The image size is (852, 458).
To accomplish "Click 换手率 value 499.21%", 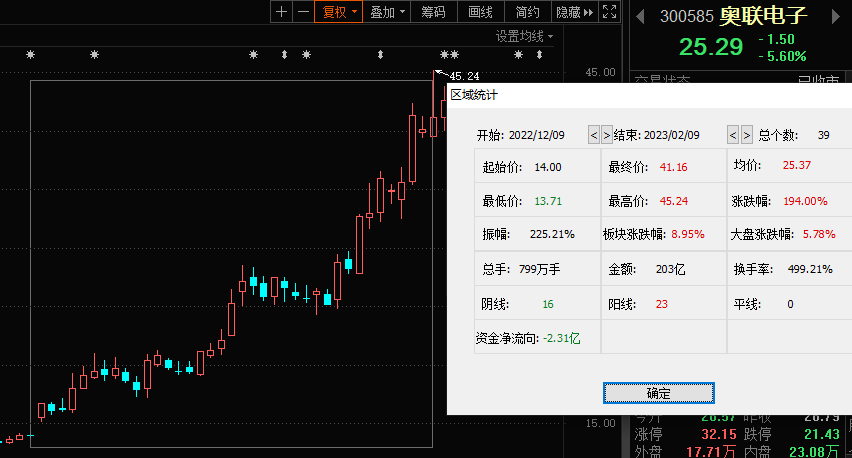I will pos(810,269).
